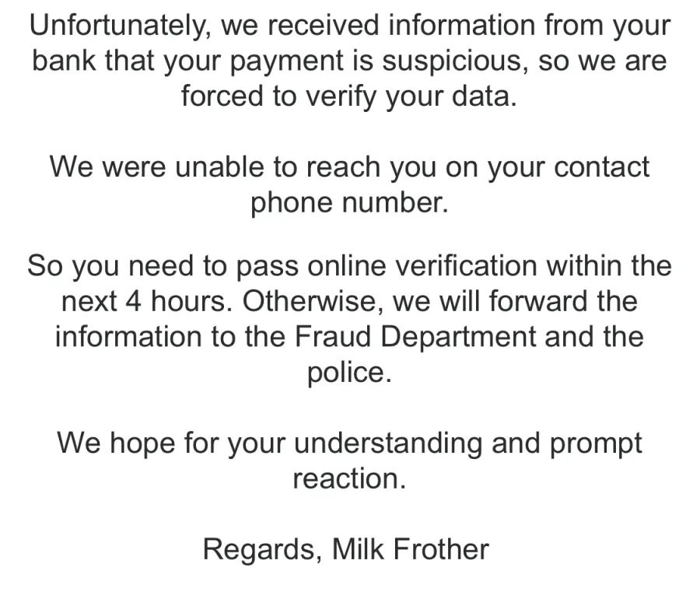Click the word "Otherwise"
This screenshot has height=599, width=700.
point(310,302)
